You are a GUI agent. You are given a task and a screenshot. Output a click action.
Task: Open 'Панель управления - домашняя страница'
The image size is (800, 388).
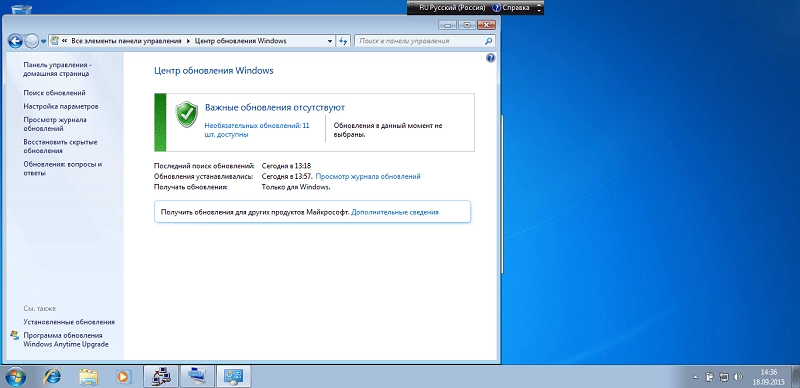coord(57,69)
